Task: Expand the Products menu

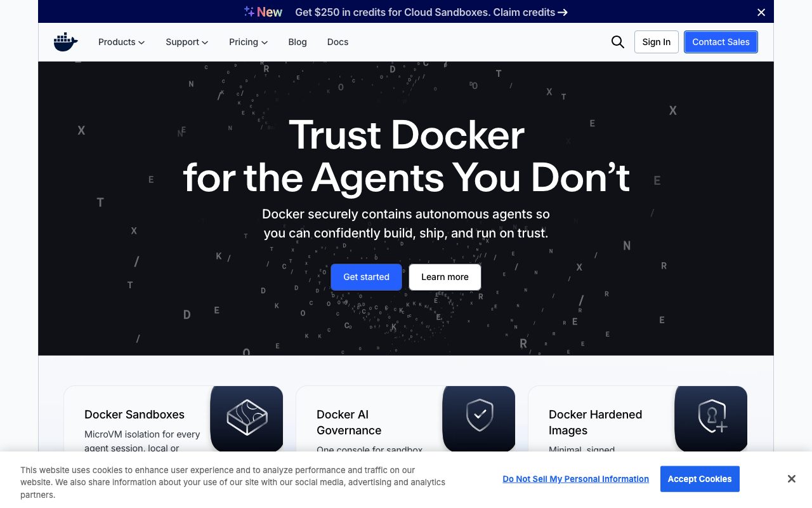Action: (121, 42)
